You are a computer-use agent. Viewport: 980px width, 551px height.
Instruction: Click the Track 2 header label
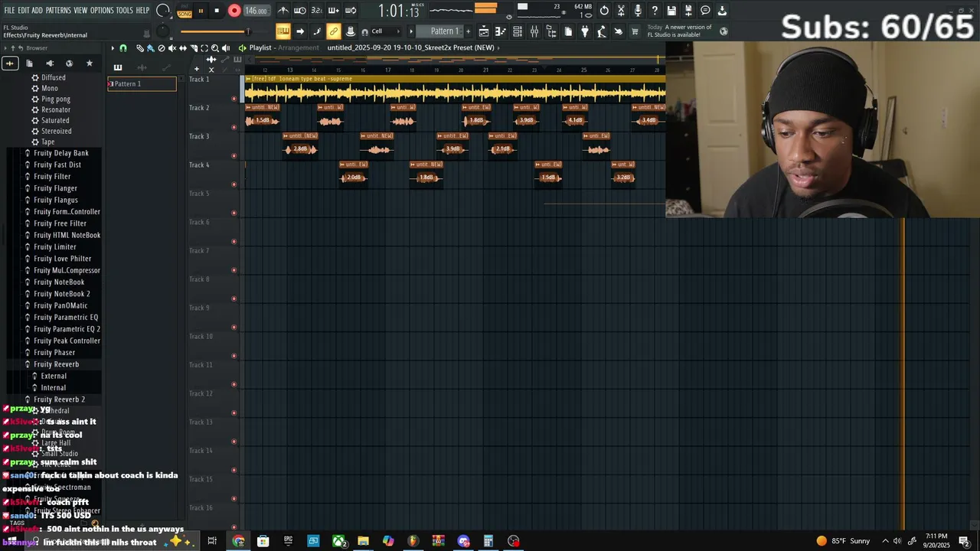pyautogui.click(x=199, y=108)
